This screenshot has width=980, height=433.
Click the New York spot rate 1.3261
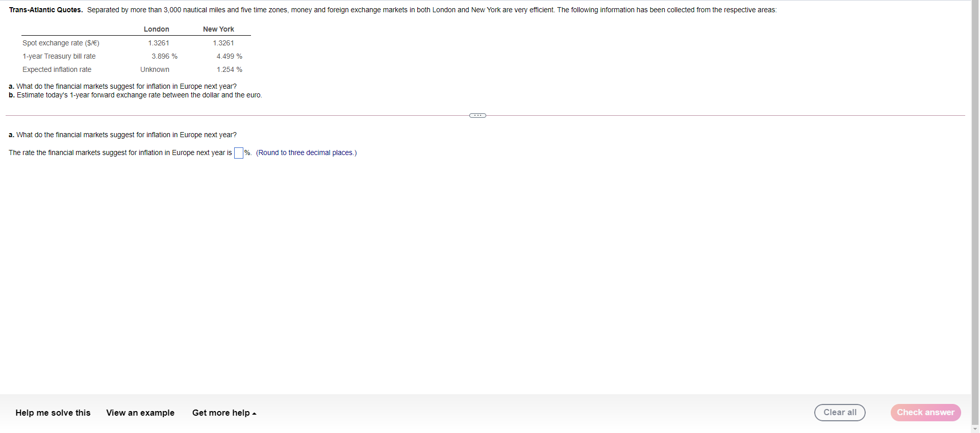click(223, 43)
